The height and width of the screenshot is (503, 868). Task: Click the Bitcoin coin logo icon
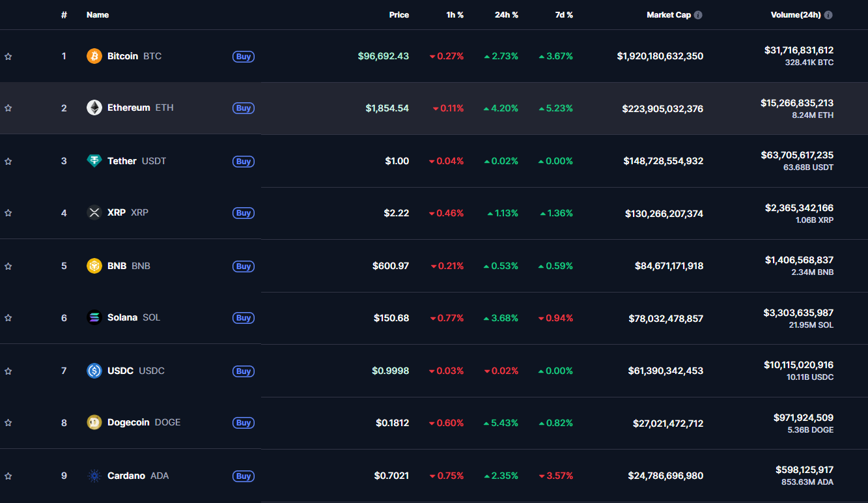click(x=94, y=56)
